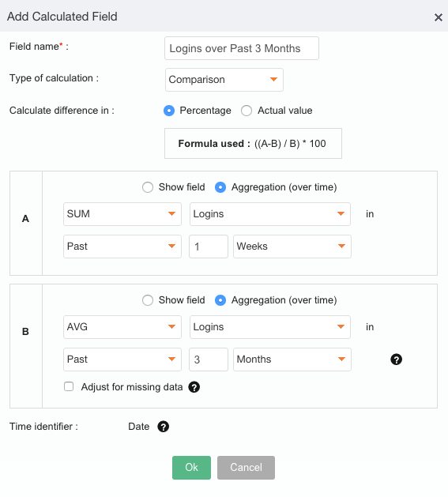
Task: Select the Percentage radio button
Action: (169, 111)
